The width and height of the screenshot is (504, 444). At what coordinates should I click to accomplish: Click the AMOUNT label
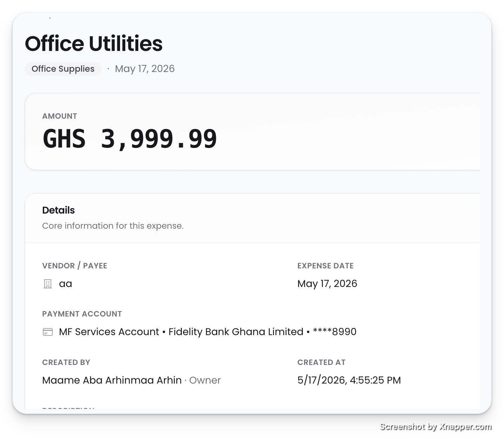(60, 116)
